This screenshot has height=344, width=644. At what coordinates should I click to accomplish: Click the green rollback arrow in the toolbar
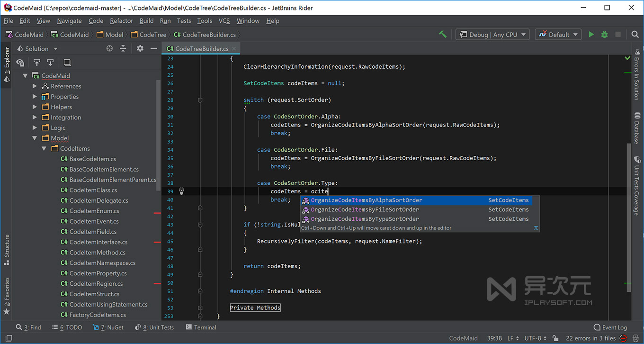click(x=442, y=34)
